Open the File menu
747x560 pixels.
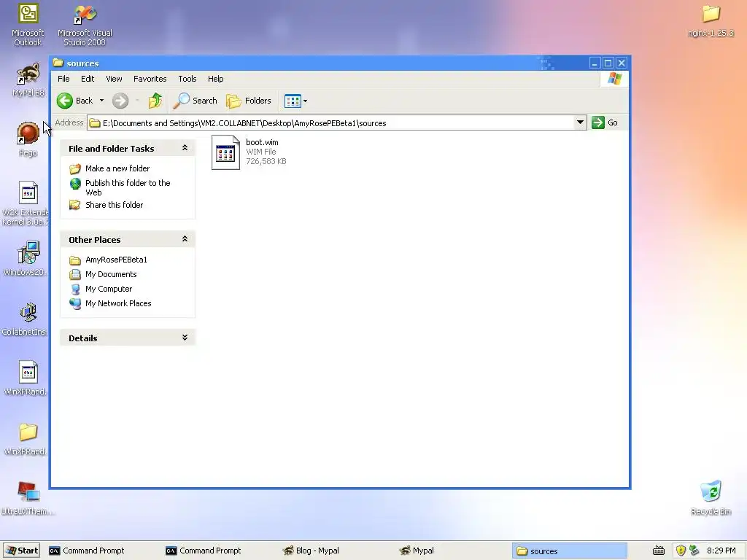[63, 79]
